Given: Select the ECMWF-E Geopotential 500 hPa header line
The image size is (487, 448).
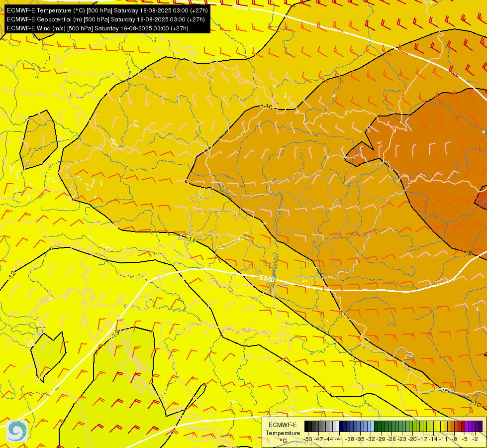Looking at the screenshot, I should coord(105,19).
